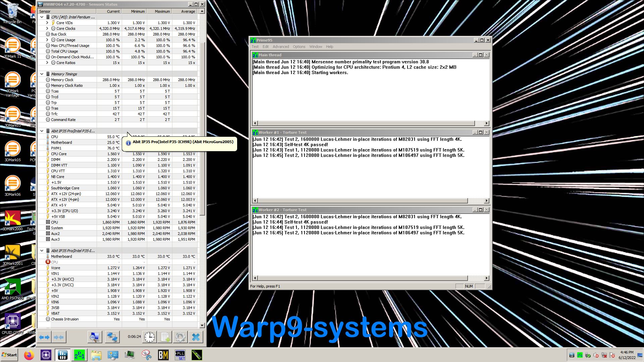Collapse second Abit IP35 Pro sensor group

(x=42, y=251)
